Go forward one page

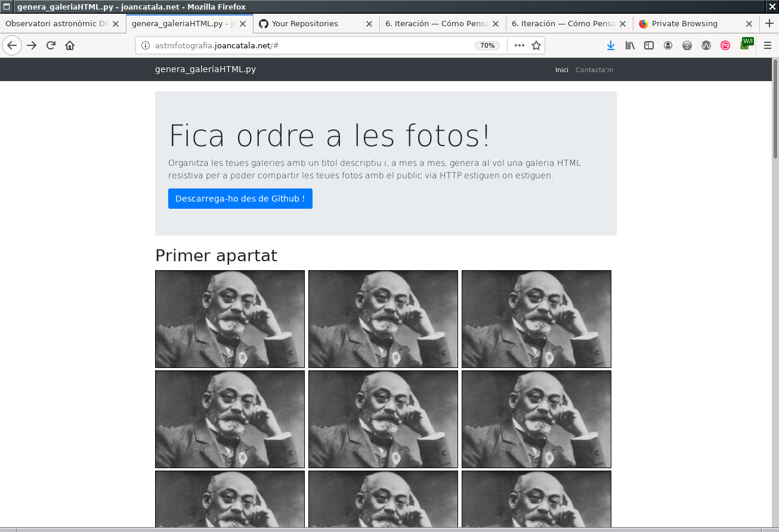coord(32,45)
